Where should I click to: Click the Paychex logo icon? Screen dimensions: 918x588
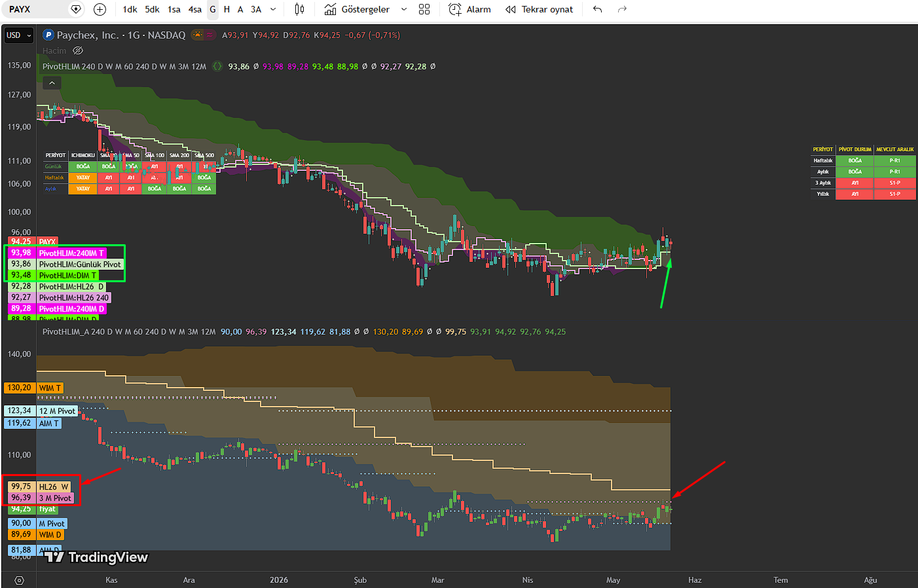point(48,35)
